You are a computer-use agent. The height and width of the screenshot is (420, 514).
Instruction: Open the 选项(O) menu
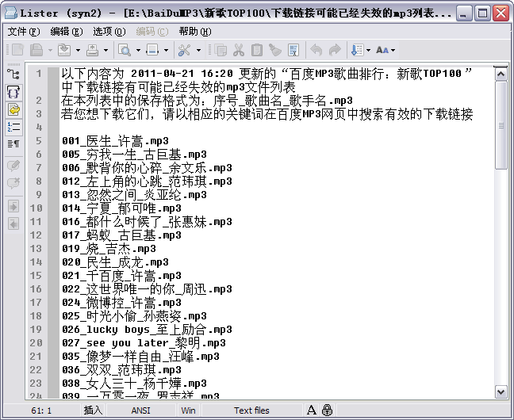coord(109,32)
